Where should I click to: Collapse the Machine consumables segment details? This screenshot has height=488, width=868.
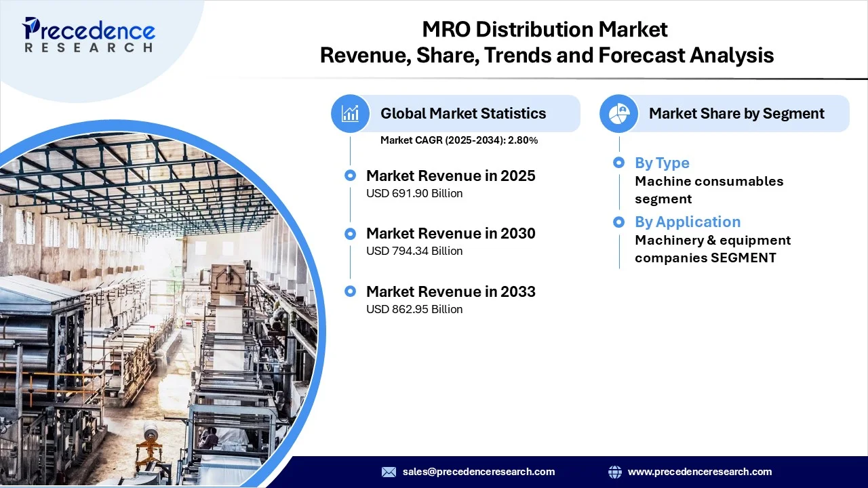709,190
